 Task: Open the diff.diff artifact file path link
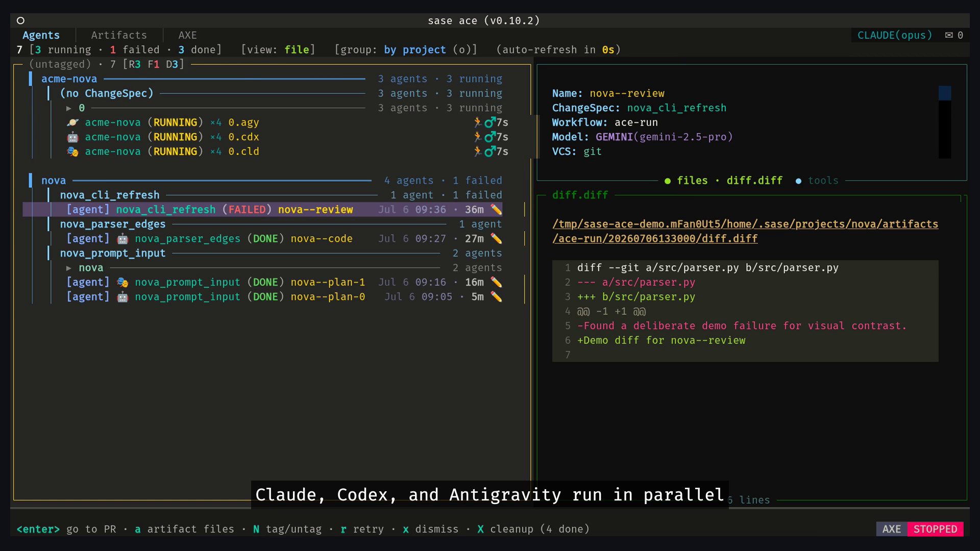[x=745, y=231]
